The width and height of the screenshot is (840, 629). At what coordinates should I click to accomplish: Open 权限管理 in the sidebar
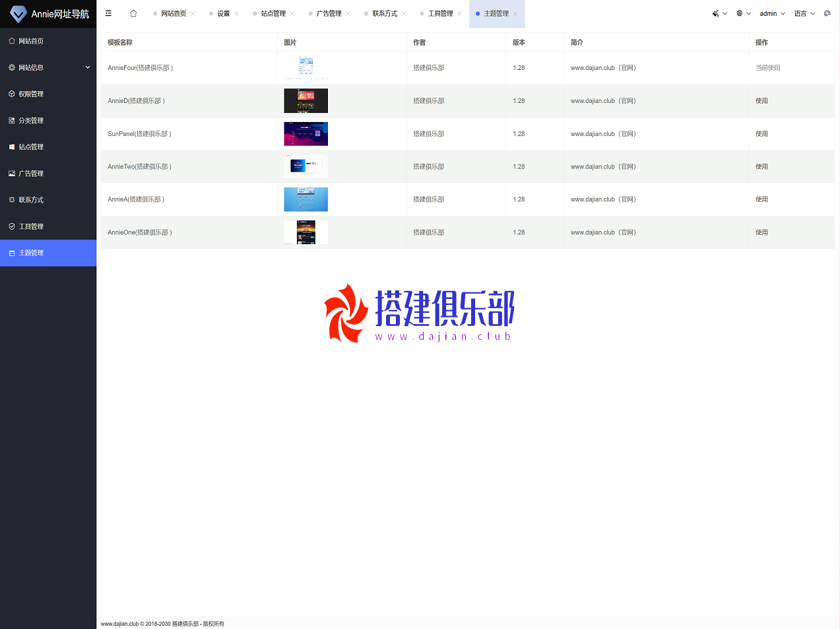[48, 94]
